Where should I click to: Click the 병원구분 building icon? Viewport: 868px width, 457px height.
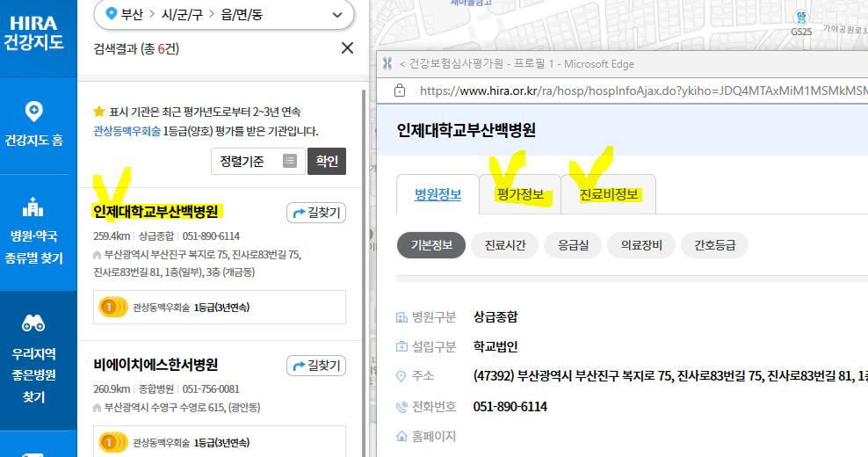click(401, 317)
